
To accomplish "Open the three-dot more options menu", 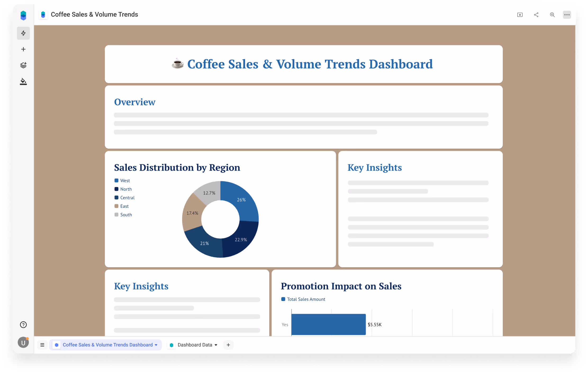I will 567,15.
